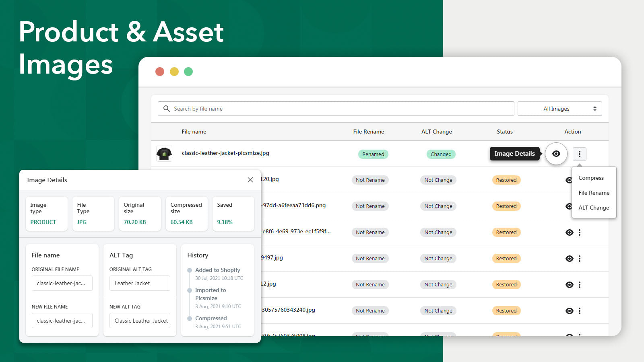Viewport: 644px width, 362px height.
Task: Open Image Details preview for classic-leather-jacket-picsmize.jpg
Action: coord(556,154)
